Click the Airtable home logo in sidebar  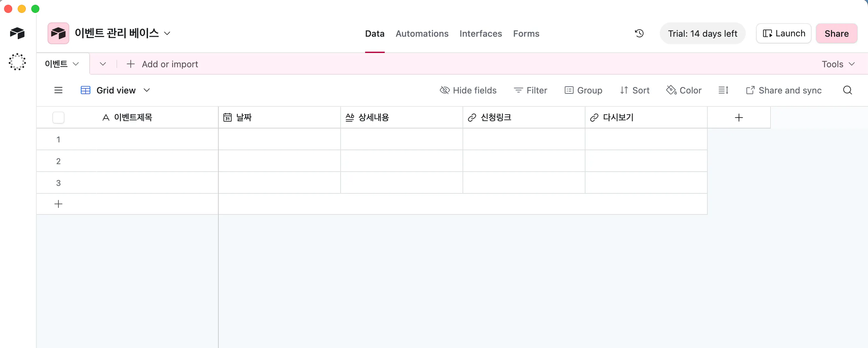(x=17, y=33)
